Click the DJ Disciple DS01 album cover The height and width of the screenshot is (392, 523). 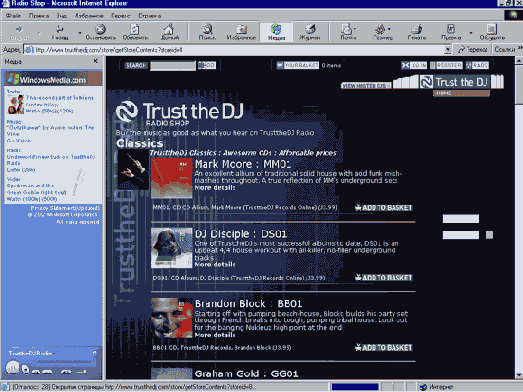pyautogui.click(x=171, y=248)
